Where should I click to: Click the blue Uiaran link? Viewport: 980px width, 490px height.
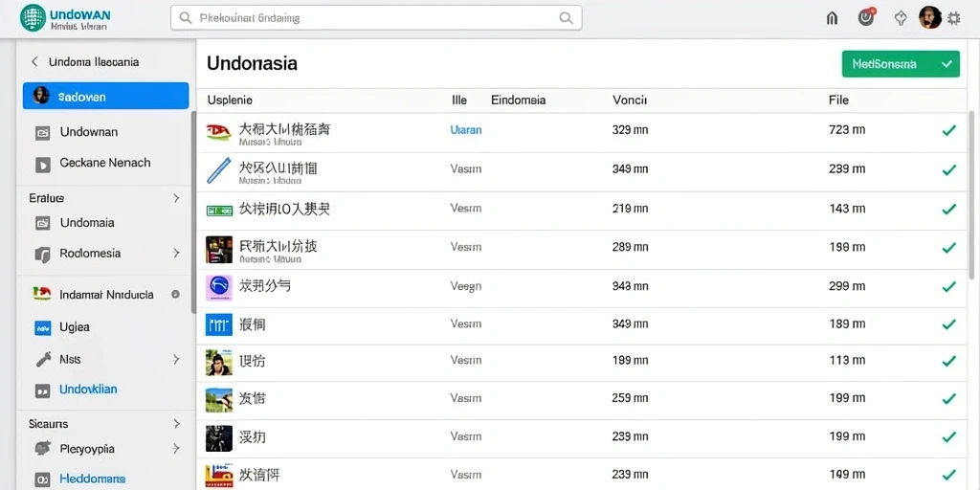tap(466, 130)
